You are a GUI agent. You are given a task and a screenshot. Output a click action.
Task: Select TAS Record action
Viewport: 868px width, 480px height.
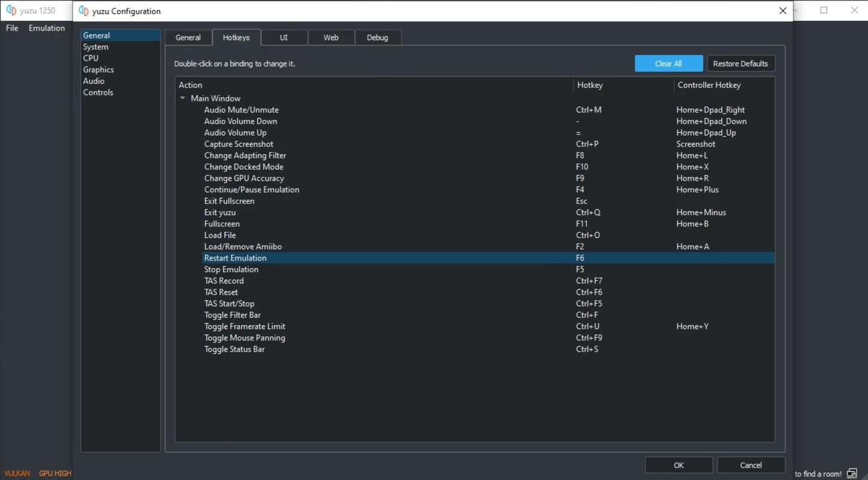coord(224,281)
